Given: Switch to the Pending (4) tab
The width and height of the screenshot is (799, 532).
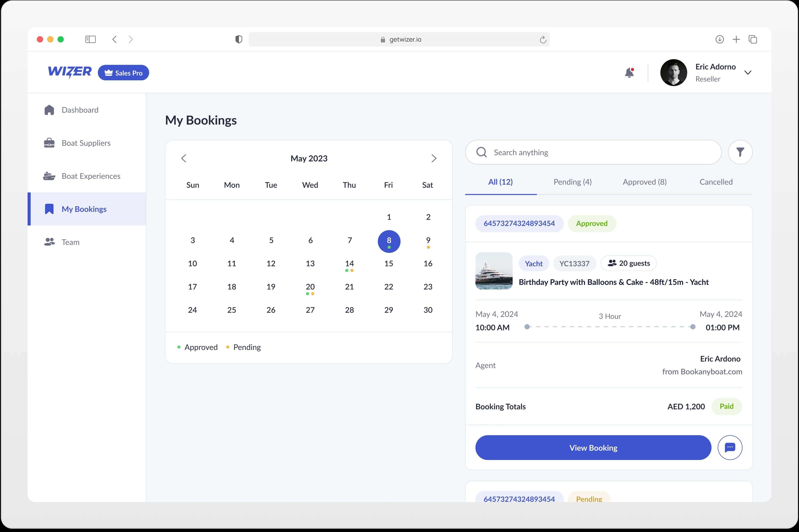Looking at the screenshot, I should tap(572, 182).
